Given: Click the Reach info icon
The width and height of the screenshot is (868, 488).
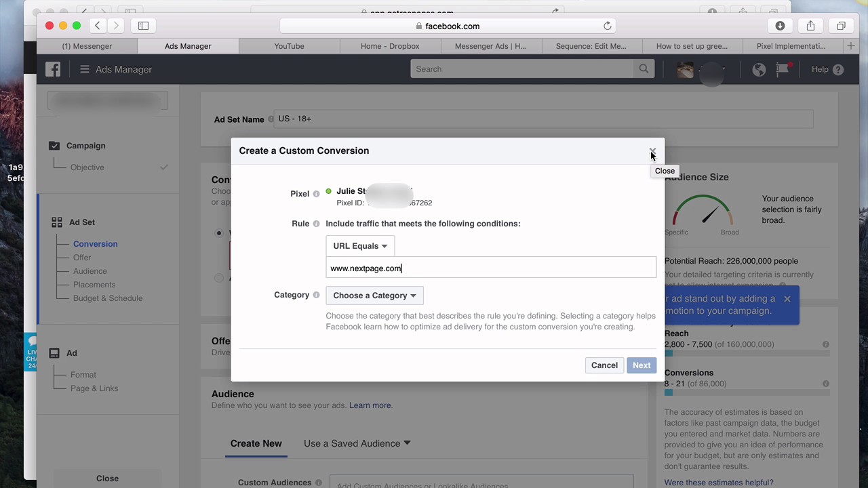Looking at the screenshot, I should point(825,344).
